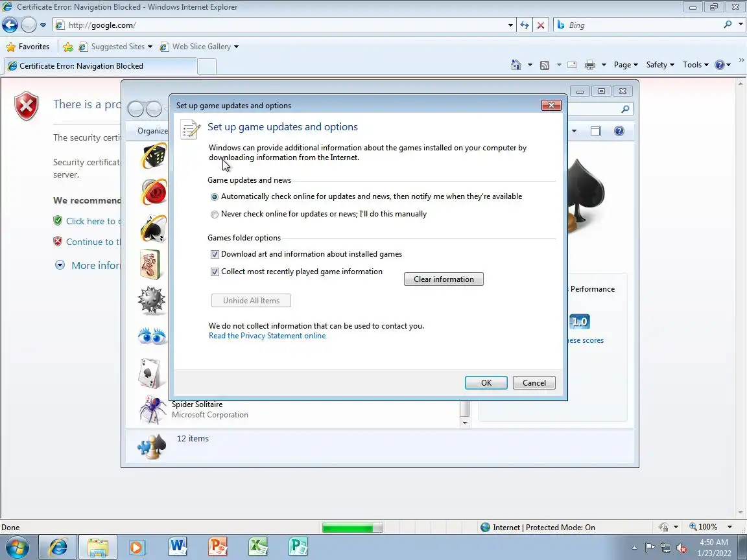The image size is (747, 560).
Task: Open a new blank tab
Action: (x=207, y=67)
